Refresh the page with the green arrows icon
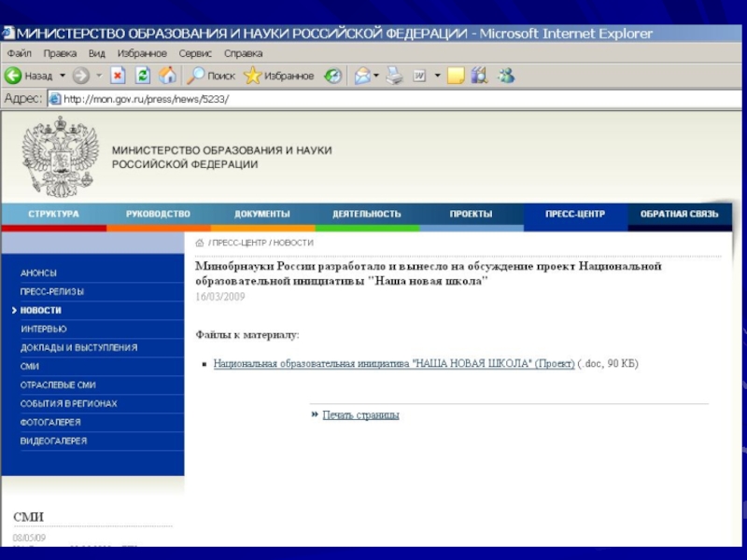This screenshot has width=747, height=560. coord(143,76)
